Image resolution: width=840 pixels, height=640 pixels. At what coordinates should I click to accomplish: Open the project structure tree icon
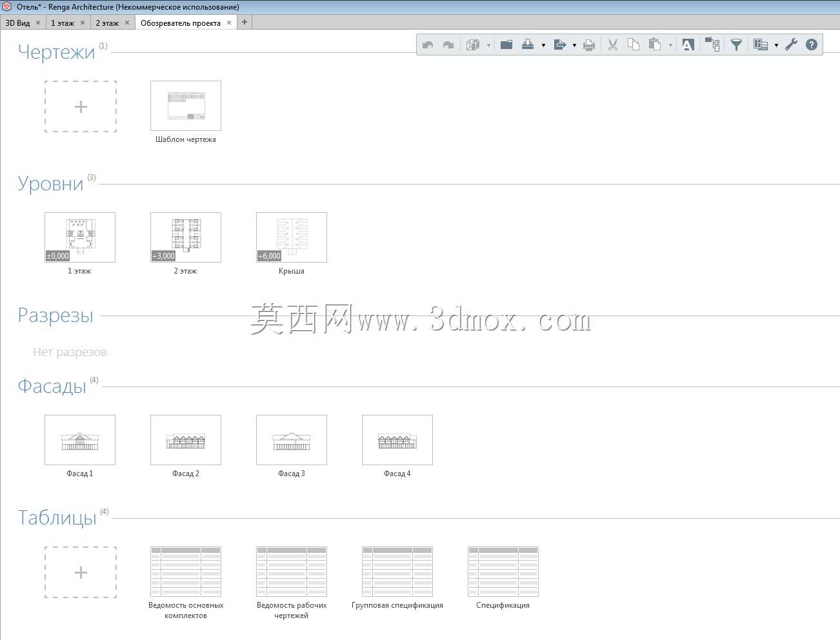712,45
